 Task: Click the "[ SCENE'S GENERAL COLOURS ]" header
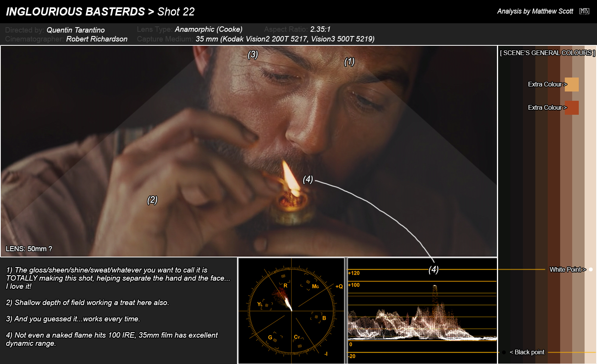pos(547,53)
